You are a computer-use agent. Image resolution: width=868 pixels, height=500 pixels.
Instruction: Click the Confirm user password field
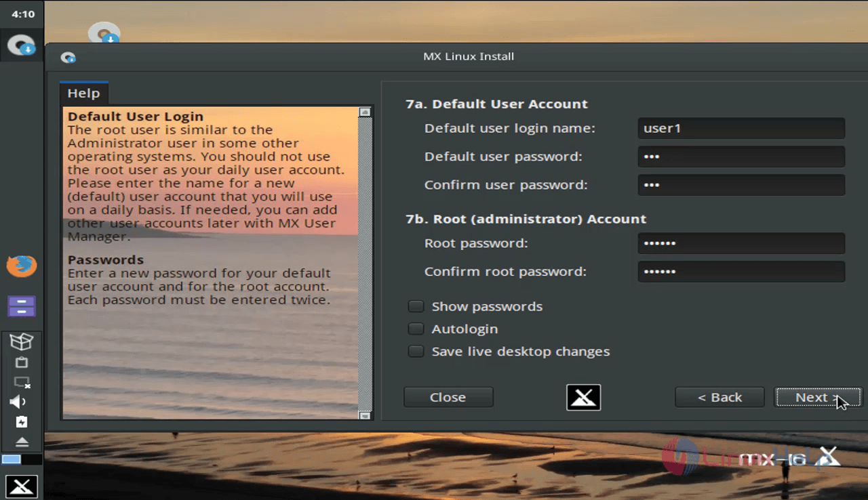pos(741,185)
